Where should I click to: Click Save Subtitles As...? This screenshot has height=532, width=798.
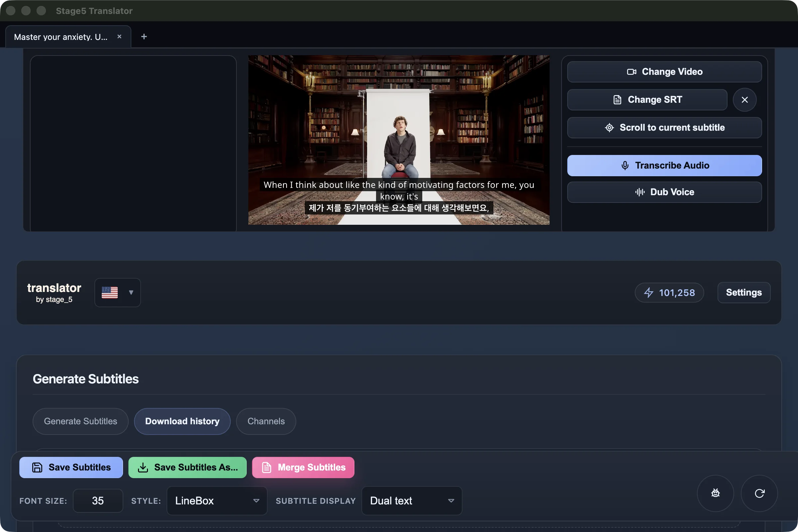(x=187, y=467)
